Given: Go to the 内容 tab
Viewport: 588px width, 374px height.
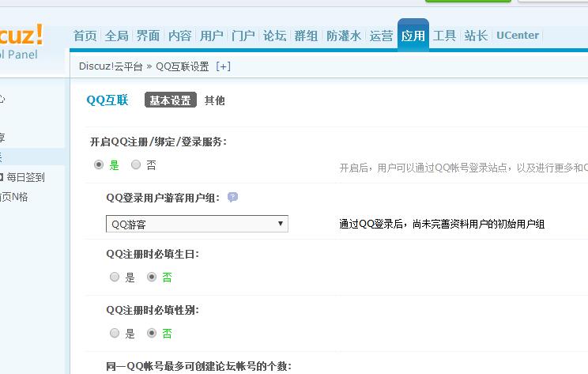Looking at the screenshot, I should pyautogui.click(x=180, y=36).
